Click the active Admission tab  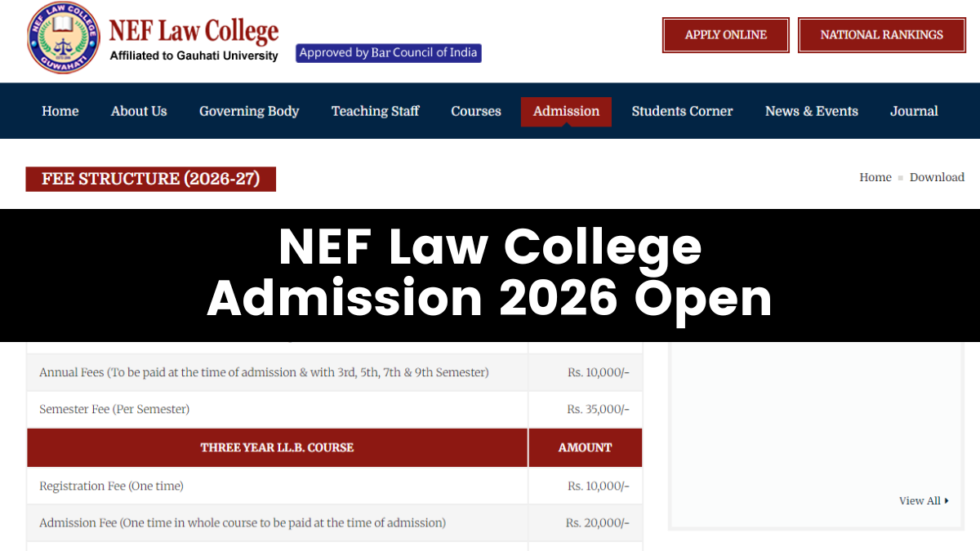click(x=566, y=112)
